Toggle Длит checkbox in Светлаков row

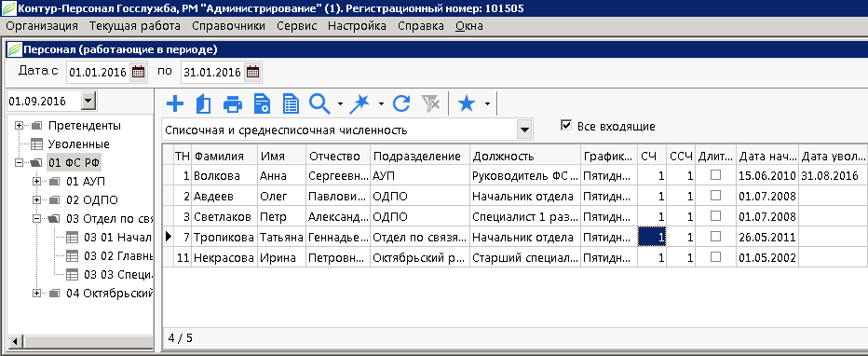[716, 216]
